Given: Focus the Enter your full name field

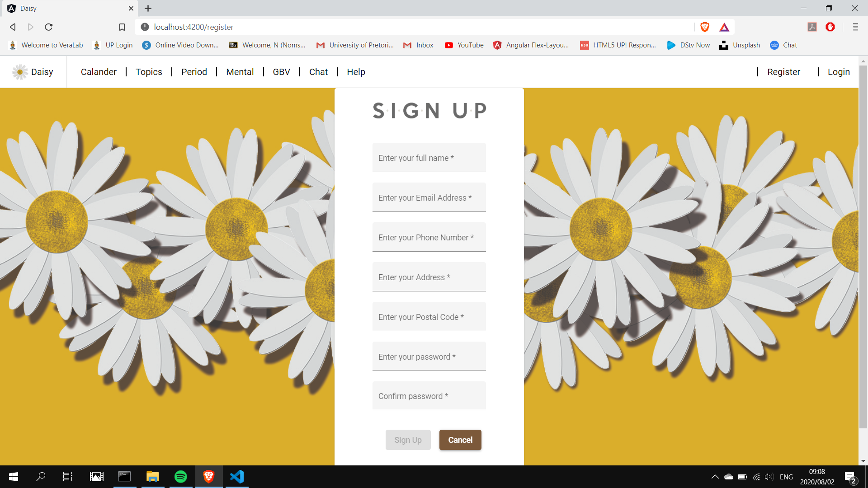Looking at the screenshot, I should [429, 158].
